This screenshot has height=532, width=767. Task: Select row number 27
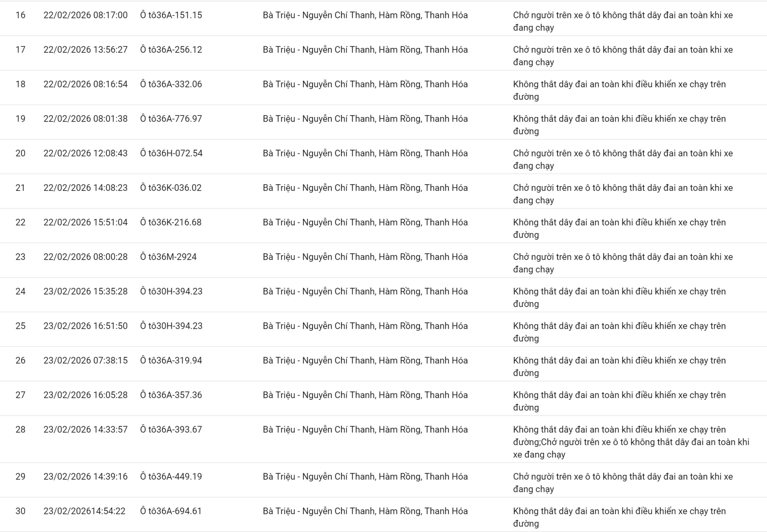point(20,395)
